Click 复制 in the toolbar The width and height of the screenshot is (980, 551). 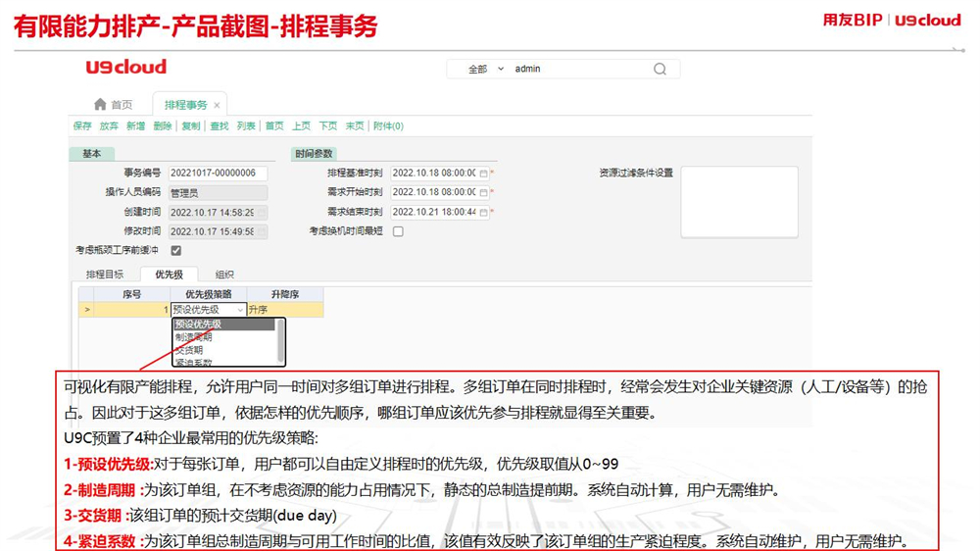[x=191, y=126]
